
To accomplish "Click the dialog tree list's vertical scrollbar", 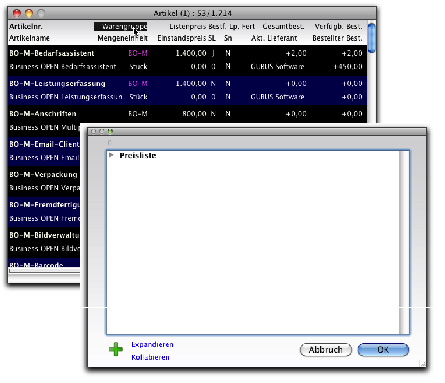I will click(404, 242).
